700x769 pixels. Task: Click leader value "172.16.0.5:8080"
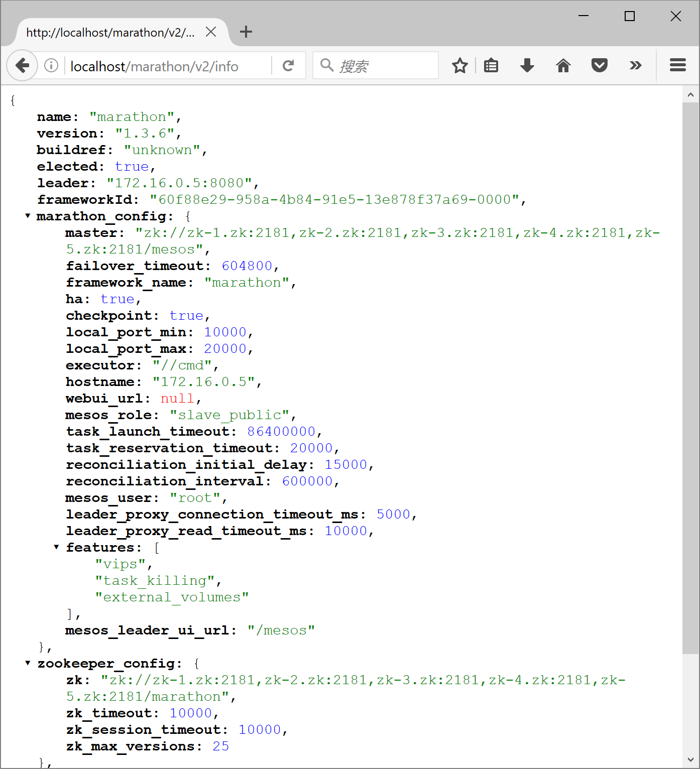[179, 183]
